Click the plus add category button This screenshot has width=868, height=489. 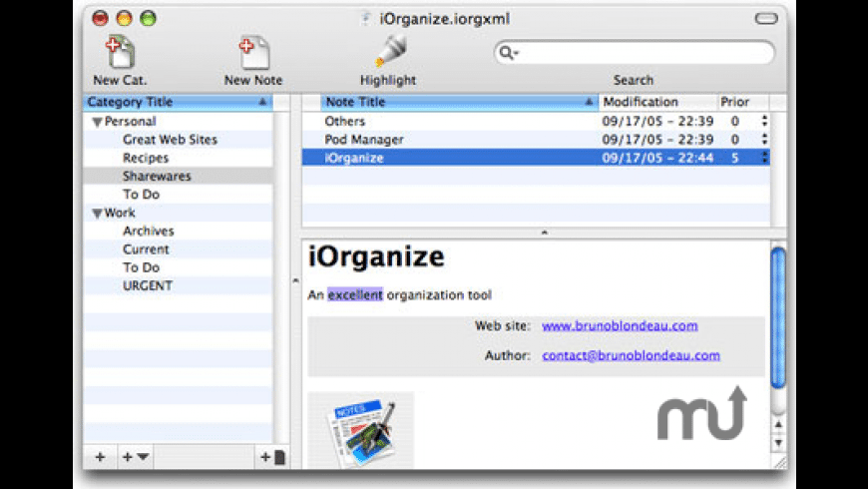click(100, 457)
